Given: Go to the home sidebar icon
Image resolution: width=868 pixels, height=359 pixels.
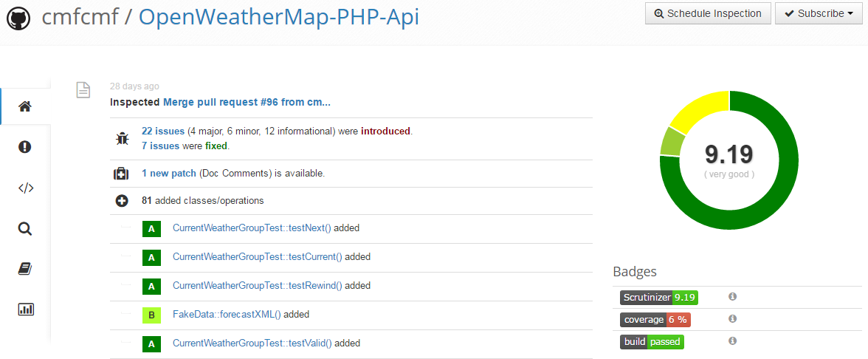Looking at the screenshot, I should pyautogui.click(x=25, y=106).
